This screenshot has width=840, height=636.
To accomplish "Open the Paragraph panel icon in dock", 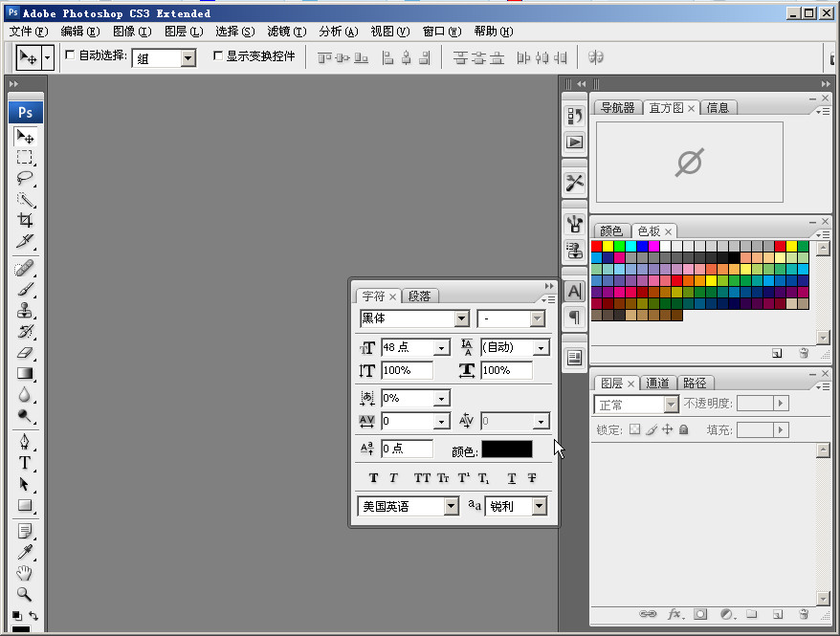I will (x=574, y=317).
